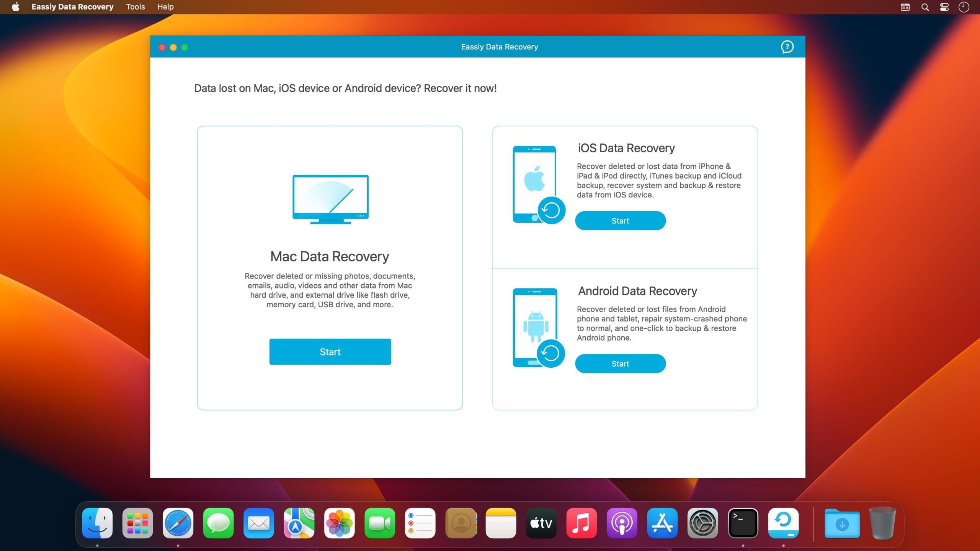Minimize the Eassiy window with yellow button
Screen dimensions: 980x551
tap(173, 47)
